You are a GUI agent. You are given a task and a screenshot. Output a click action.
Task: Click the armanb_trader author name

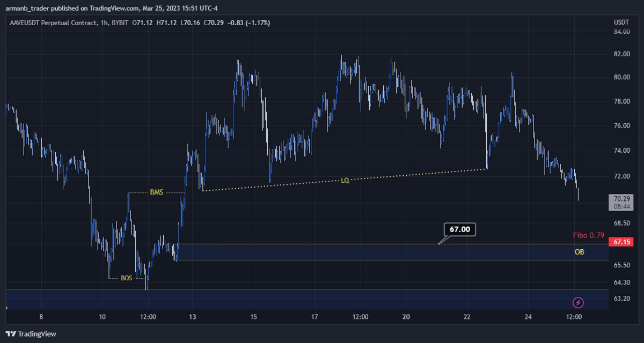pos(27,8)
